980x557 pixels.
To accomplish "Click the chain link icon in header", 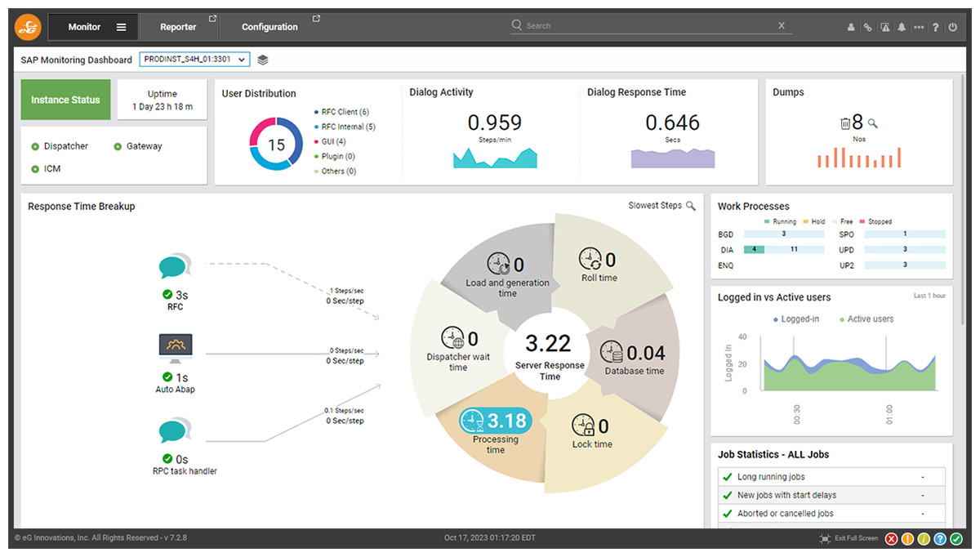I will pos(867,27).
